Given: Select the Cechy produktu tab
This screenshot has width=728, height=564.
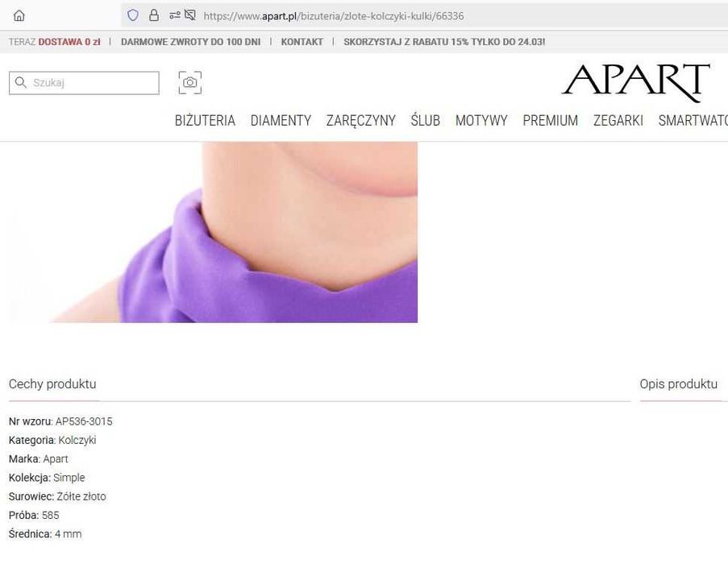Looking at the screenshot, I should [52, 384].
